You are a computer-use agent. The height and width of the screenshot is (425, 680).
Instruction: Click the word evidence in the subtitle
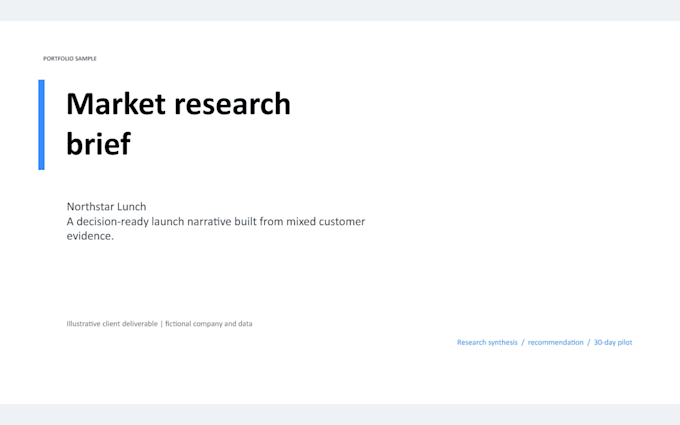[88, 236]
